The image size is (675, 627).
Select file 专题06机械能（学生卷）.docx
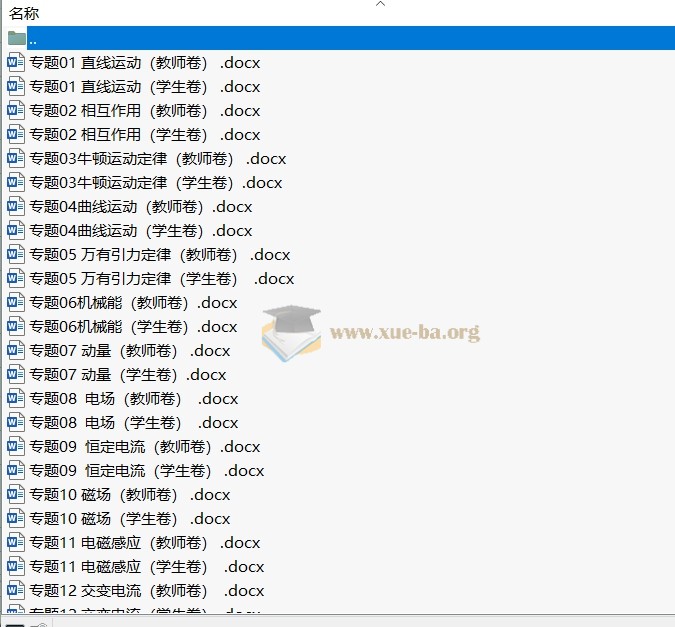[133, 327]
